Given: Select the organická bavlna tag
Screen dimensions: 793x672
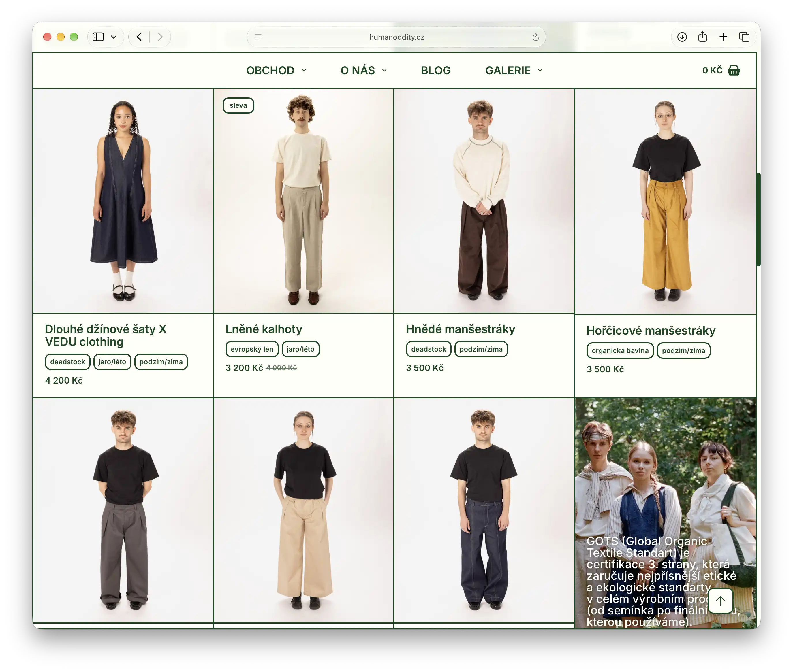Looking at the screenshot, I should (x=619, y=350).
